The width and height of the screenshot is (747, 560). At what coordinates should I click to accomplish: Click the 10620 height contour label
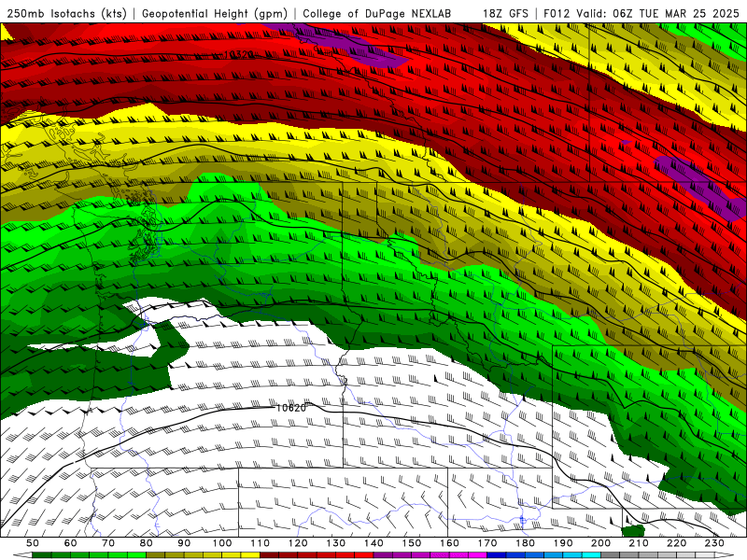click(x=290, y=408)
